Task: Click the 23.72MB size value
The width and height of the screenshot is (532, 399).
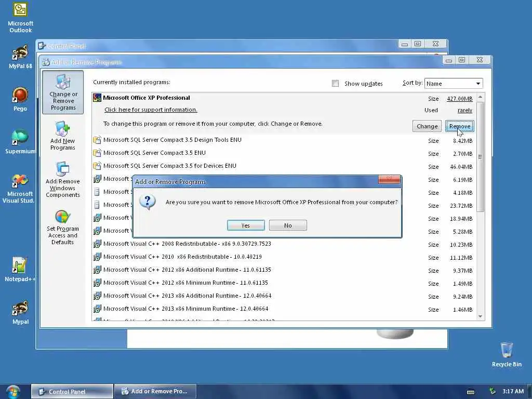Action: coord(461,206)
